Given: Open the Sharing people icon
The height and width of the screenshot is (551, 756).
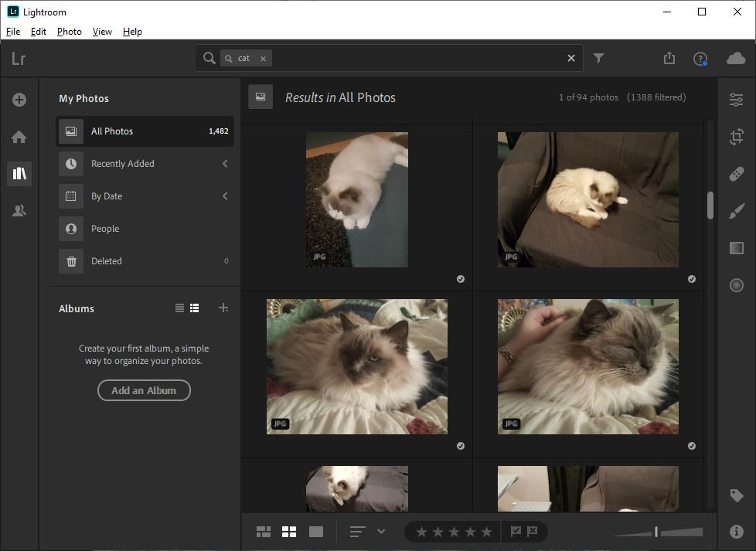Looking at the screenshot, I should click(x=19, y=211).
